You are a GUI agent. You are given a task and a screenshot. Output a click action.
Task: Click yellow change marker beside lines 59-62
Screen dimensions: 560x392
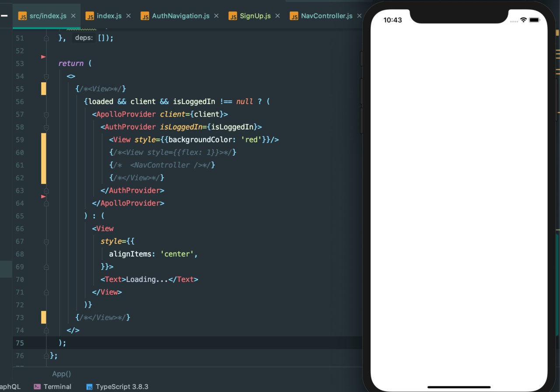point(44,159)
